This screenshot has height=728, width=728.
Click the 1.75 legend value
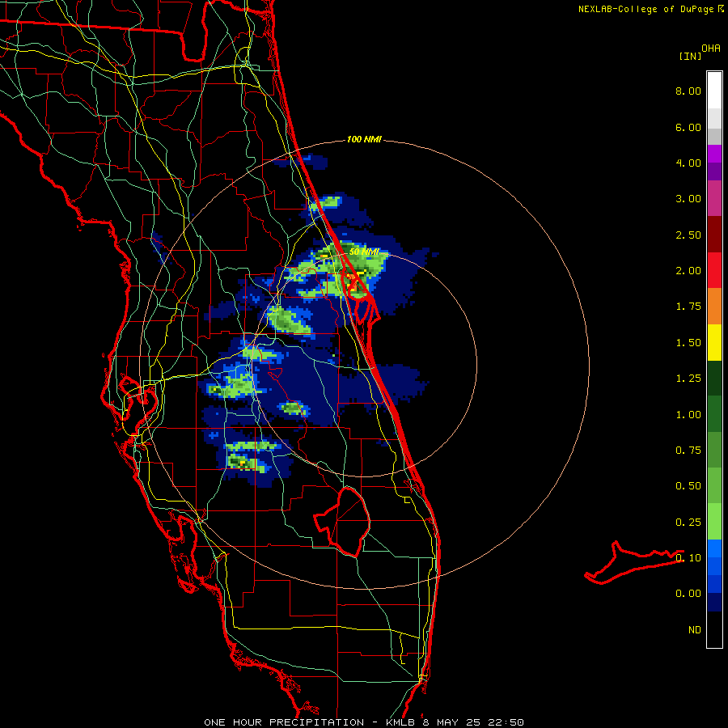click(x=688, y=307)
